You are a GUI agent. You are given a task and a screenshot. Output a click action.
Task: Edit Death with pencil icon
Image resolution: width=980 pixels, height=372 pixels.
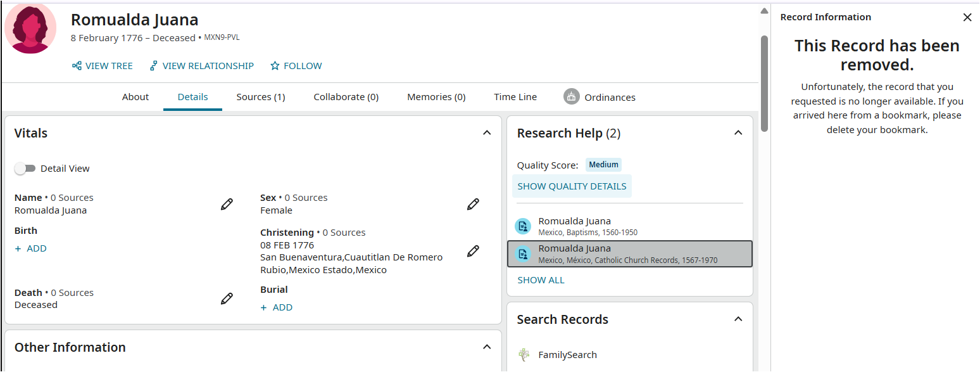pos(227,298)
